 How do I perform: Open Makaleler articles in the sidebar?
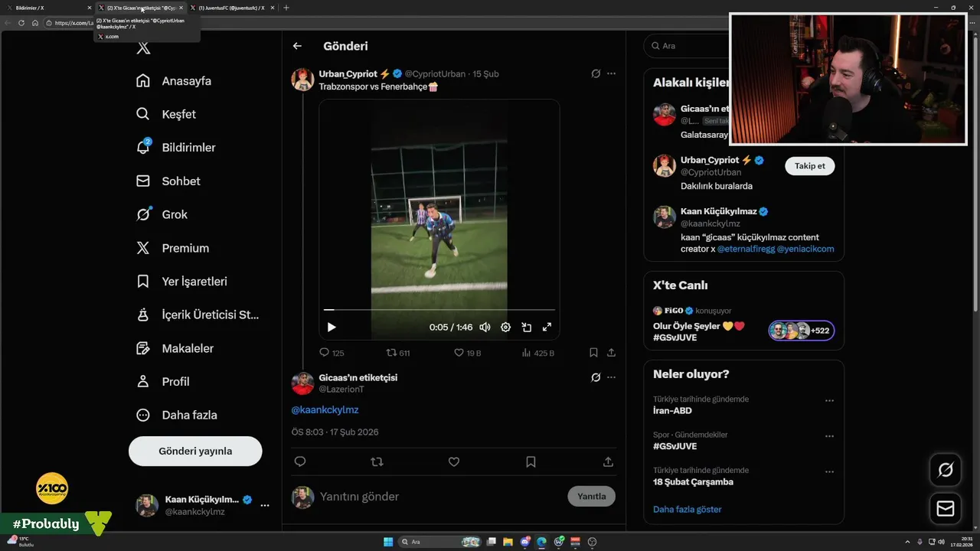(x=175, y=348)
